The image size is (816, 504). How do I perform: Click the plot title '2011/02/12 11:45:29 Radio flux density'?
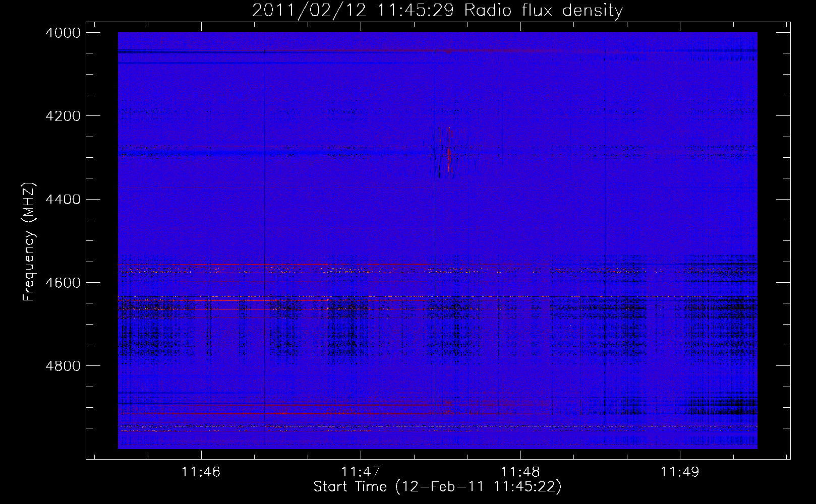(x=437, y=10)
